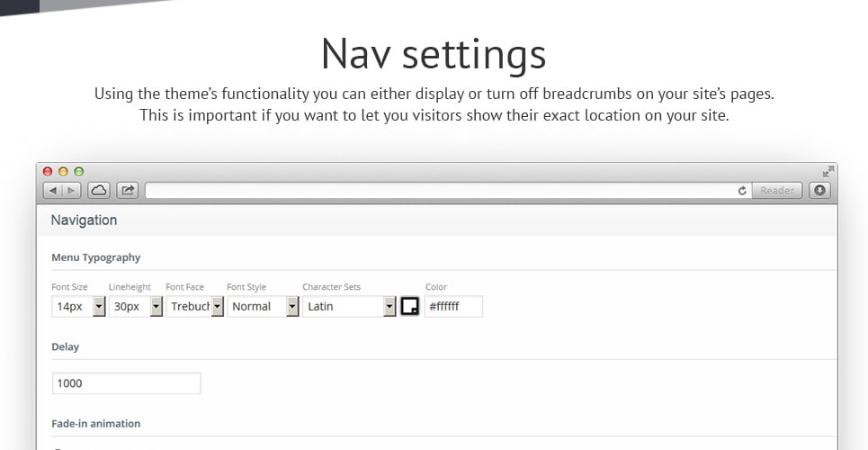Click the browser back arrow button

53,191
